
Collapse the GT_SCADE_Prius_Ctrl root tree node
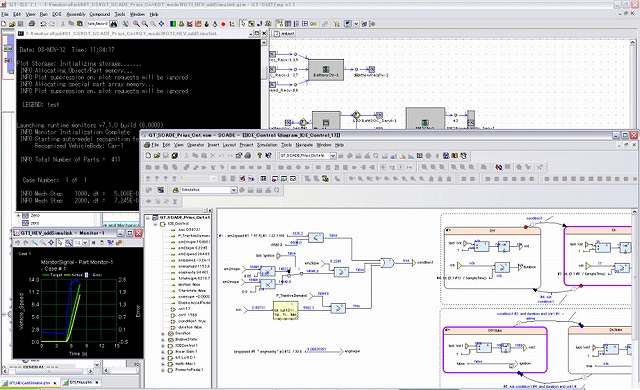148,218
